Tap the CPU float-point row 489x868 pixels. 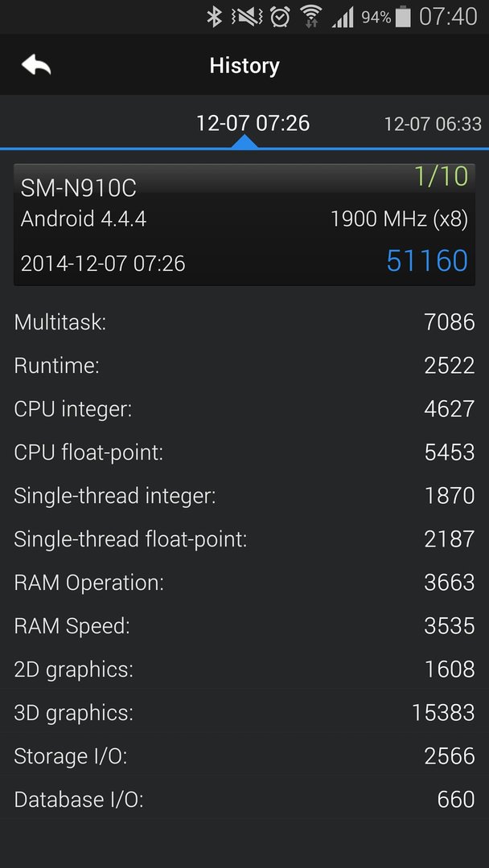click(244, 452)
